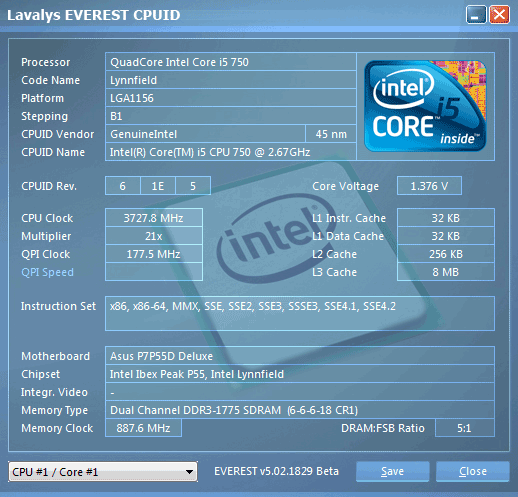
Task: Click the 45 nm process field
Action: click(331, 134)
